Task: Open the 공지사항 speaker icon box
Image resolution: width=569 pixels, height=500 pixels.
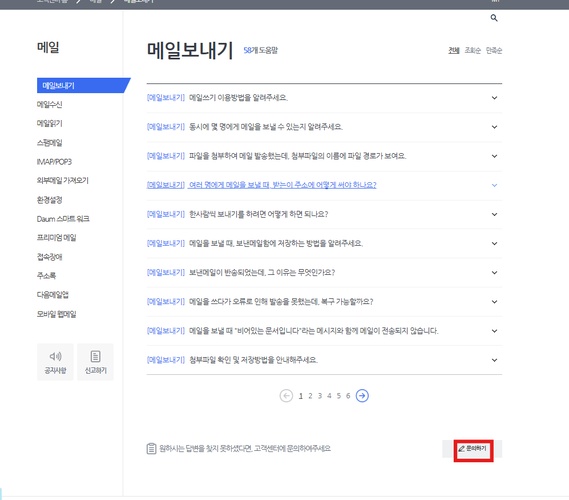Action: pyautogui.click(x=55, y=362)
